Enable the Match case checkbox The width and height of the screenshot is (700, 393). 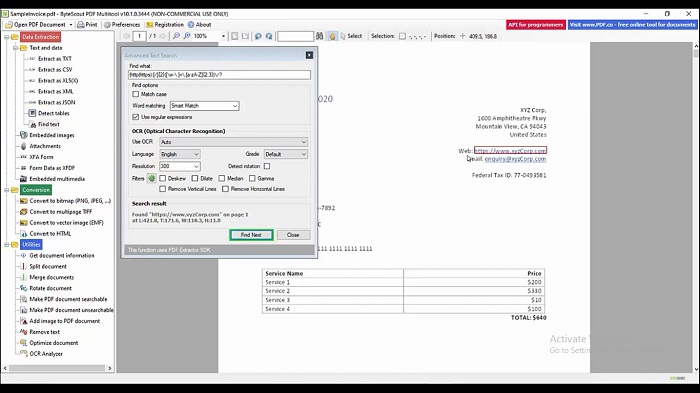(x=136, y=94)
